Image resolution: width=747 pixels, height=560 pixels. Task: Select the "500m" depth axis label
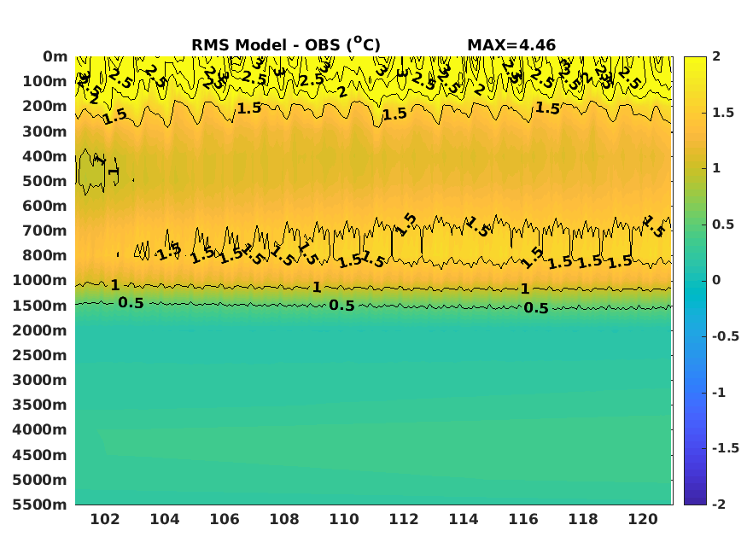tap(44, 181)
